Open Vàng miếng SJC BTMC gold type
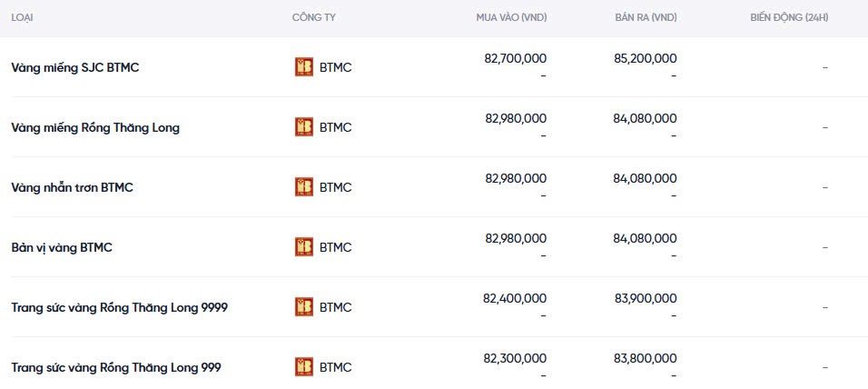Screen dimensions: 868x389 [x=75, y=67]
